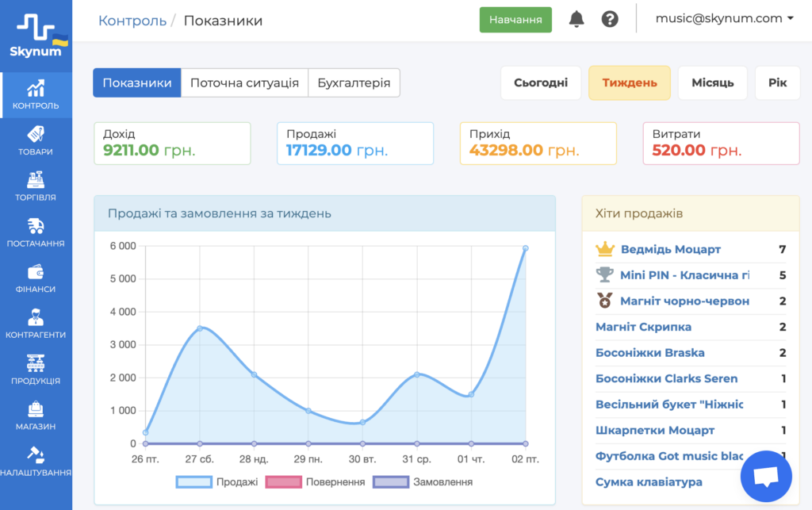
Task: Switch to the Показники tab
Action: click(x=137, y=82)
